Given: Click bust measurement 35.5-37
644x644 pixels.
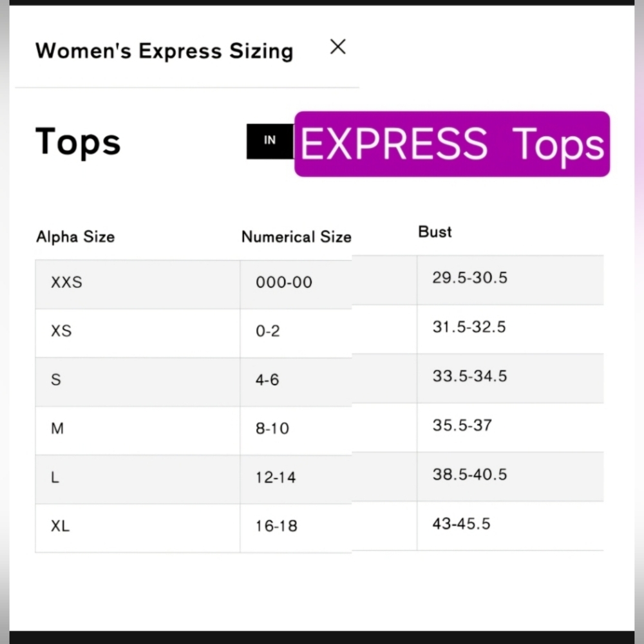Looking at the screenshot, I should (462, 426).
